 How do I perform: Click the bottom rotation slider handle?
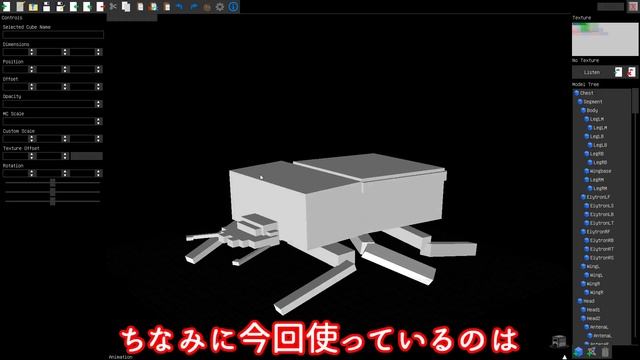(x=53, y=201)
